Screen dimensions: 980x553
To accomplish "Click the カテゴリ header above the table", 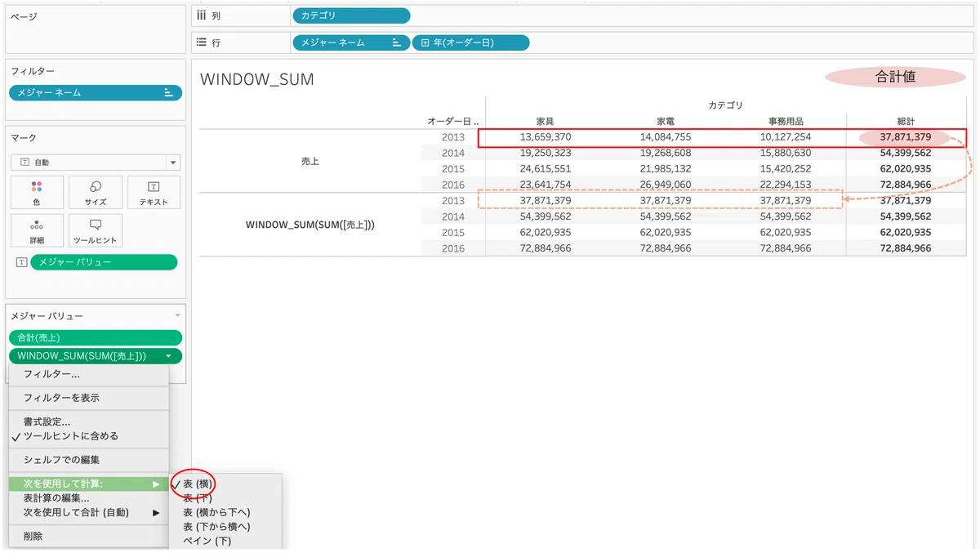I will (725, 105).
